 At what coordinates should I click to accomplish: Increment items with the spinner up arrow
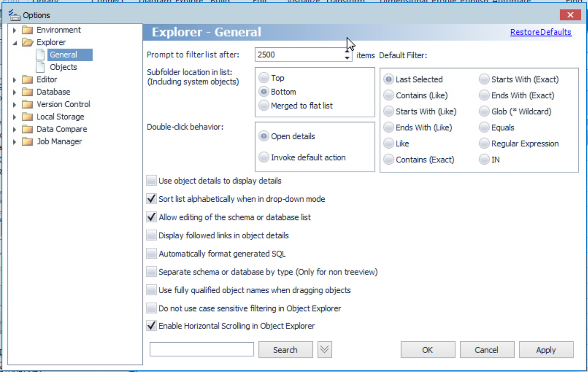[x=346, y=52]
